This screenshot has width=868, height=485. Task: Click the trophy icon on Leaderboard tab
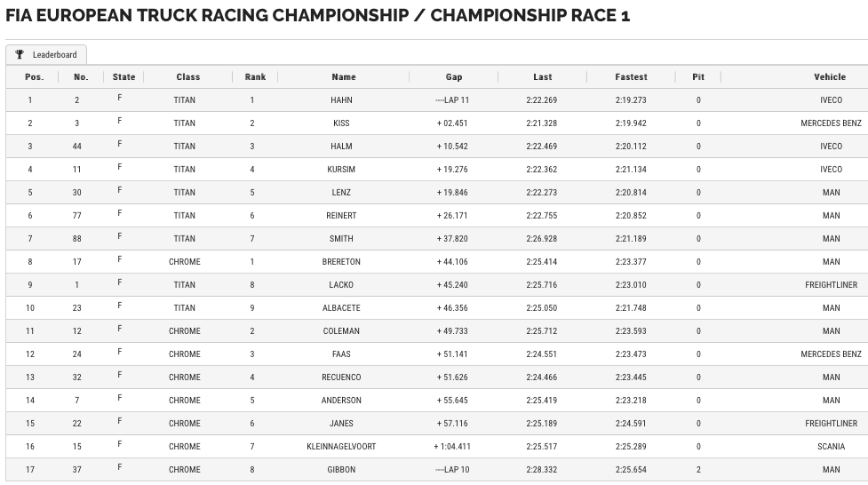(20, 54)
